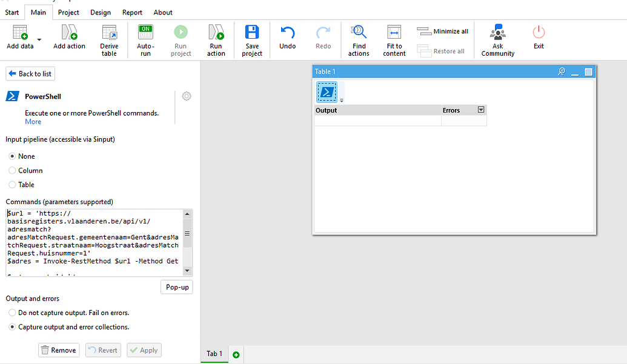Select the PowerShell action icon in Table 1
Viewport: 627px width, 364px height.
[327, 92]
